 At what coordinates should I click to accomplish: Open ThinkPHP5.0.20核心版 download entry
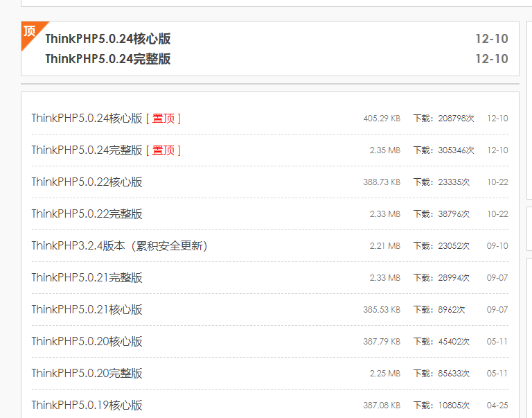click(x=87, y=342)
